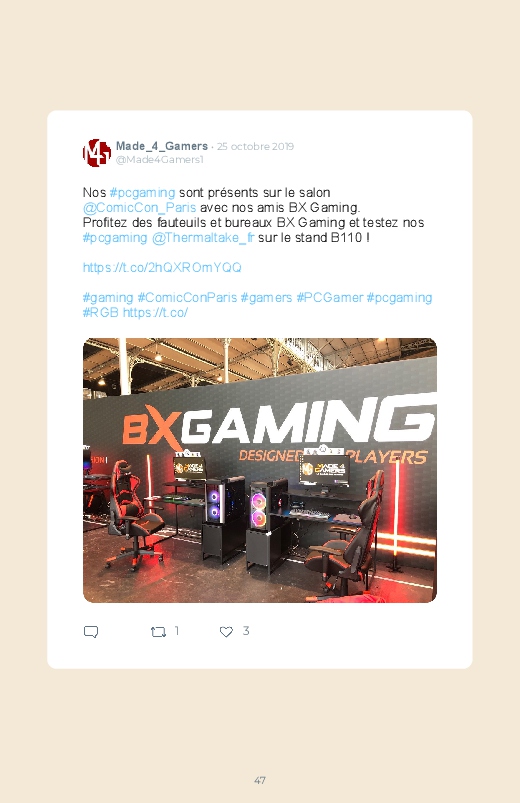Open the @Thermaltake_fr mention

pos(203,238)
